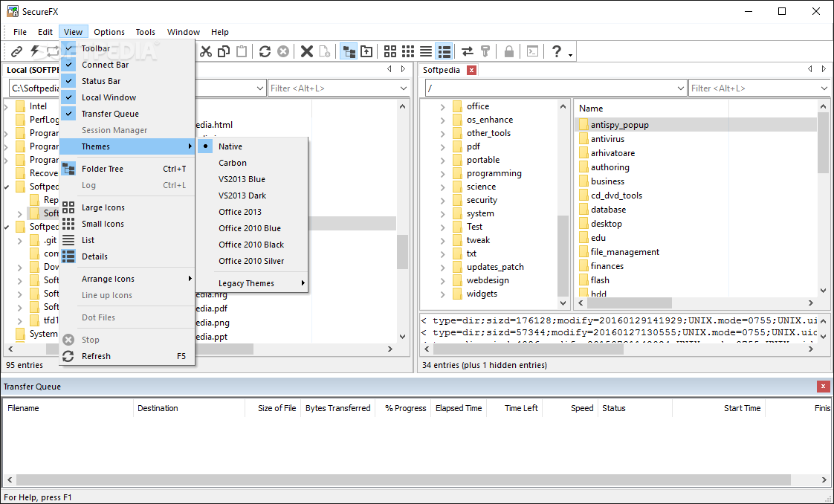Viewport: 834px width, 504px height.
Task: Switch to Large Icons view via toolbar
Action: [390, 51]
